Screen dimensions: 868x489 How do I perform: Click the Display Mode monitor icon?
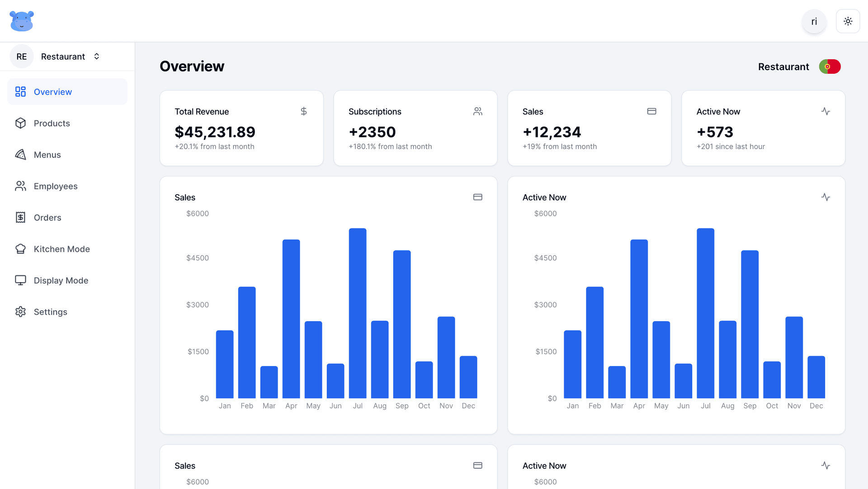[20, 280]
